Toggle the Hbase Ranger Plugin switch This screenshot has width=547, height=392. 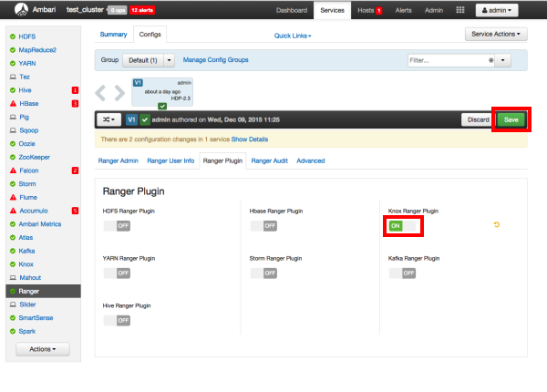pos(263,226)
